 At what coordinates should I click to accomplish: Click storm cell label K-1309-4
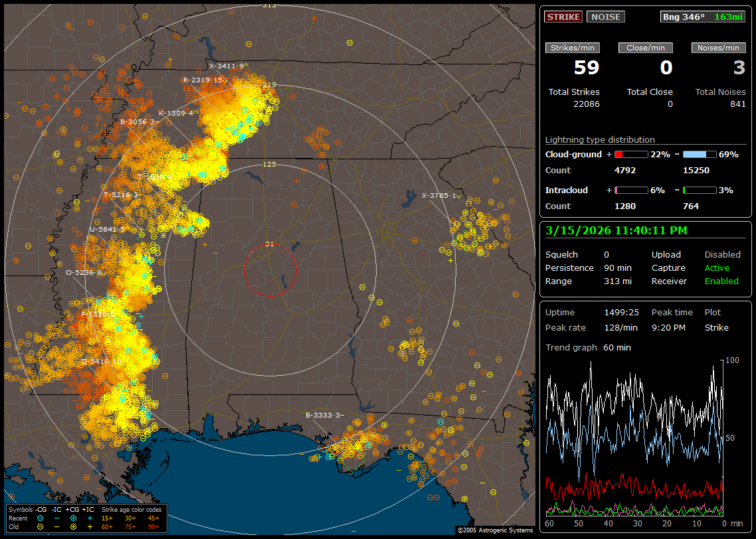pyautogui.click(x=176, y=113)
